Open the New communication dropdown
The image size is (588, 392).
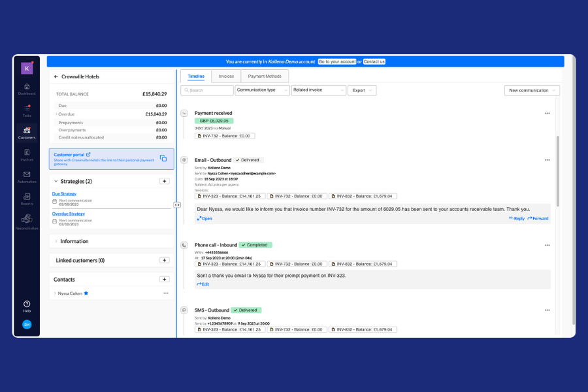click(x=532, y=90)
